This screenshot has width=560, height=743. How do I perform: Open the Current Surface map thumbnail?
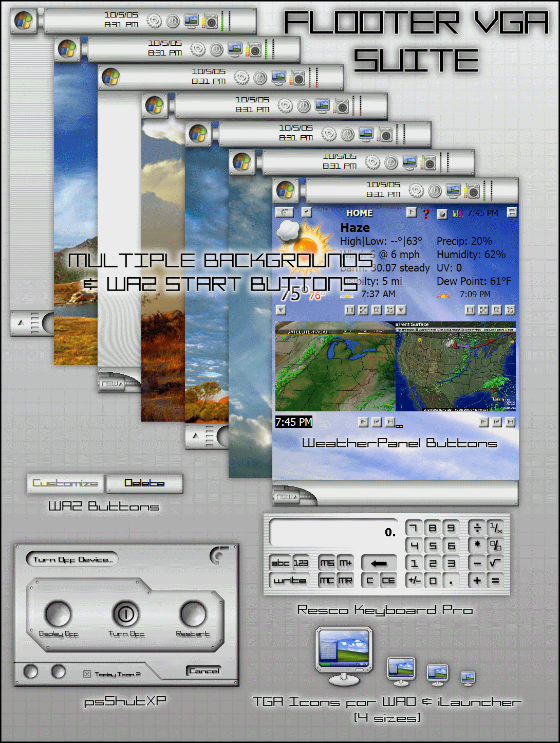pos(456,367)
